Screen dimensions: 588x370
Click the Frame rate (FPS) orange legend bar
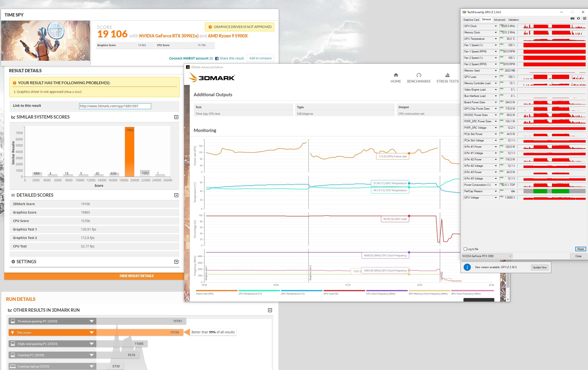pyautogui.click(x=217, y=290)
